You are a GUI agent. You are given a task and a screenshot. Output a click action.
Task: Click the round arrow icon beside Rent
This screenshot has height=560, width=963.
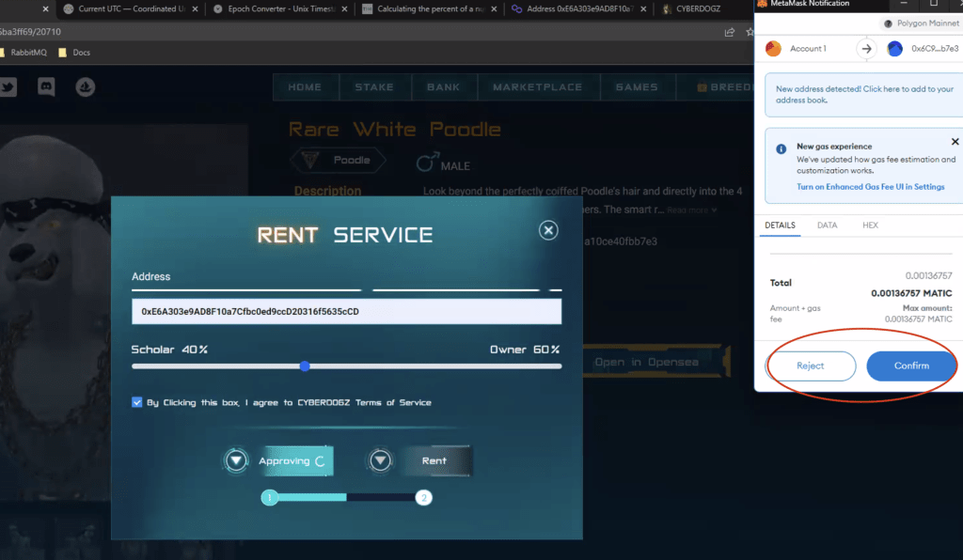click(x=380, y=460)
